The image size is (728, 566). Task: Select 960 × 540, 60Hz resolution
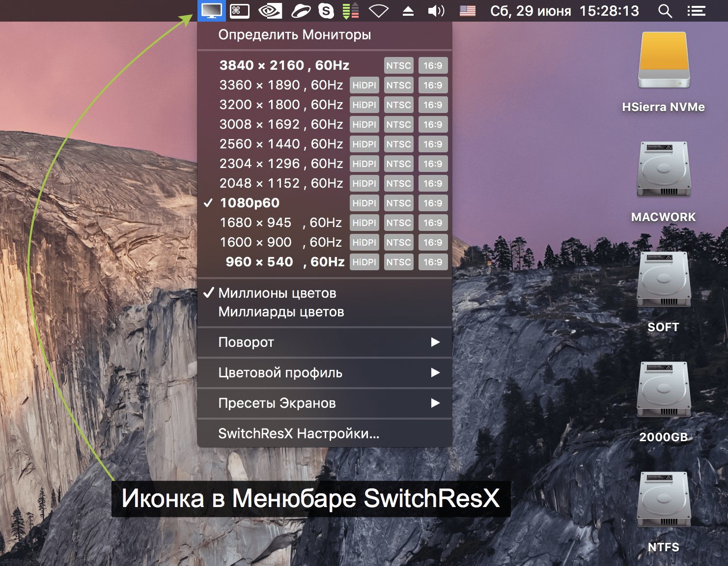coord(324,262)
